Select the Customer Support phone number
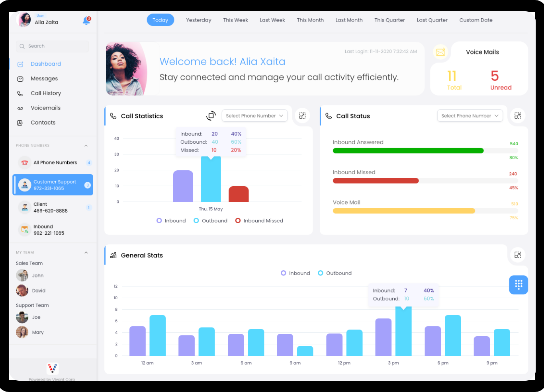This screenshot has height=392, width=544. [x=53, y=185]
